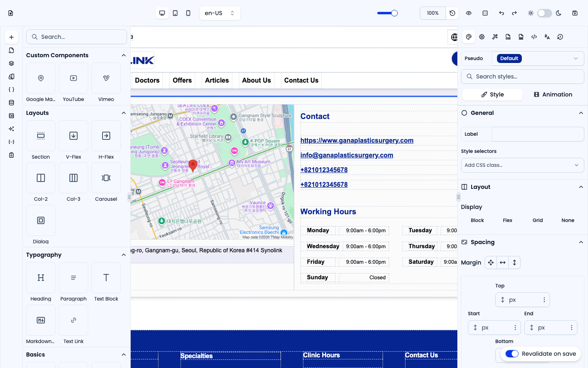Open the curly braces panel in sidebar

coord(11,90)
